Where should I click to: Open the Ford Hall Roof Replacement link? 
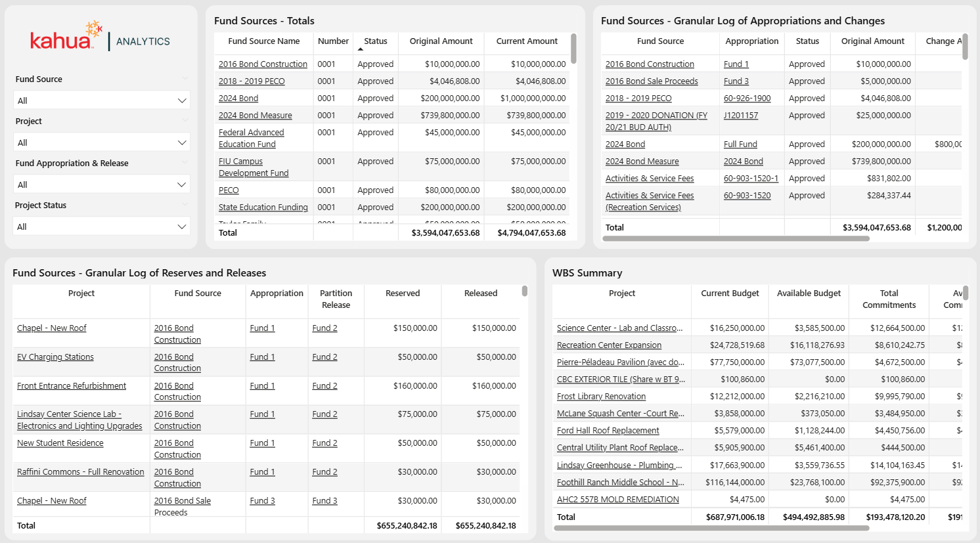[x=608, y=431]
